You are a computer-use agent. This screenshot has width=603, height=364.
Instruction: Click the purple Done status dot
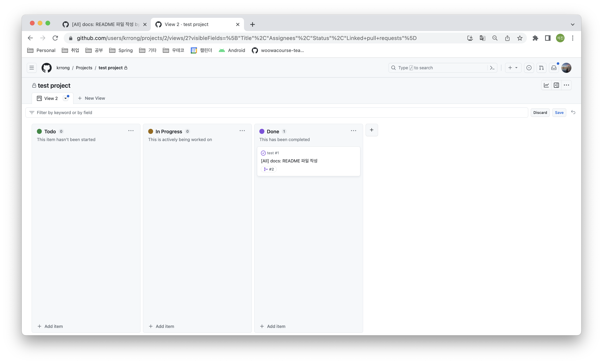262,131
